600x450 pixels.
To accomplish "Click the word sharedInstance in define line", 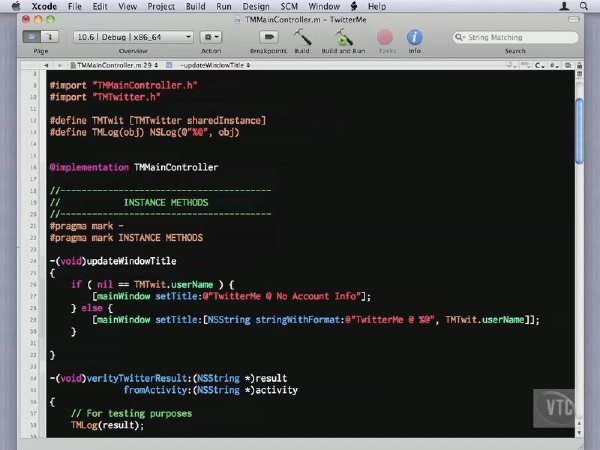I will tap(224, 121).
